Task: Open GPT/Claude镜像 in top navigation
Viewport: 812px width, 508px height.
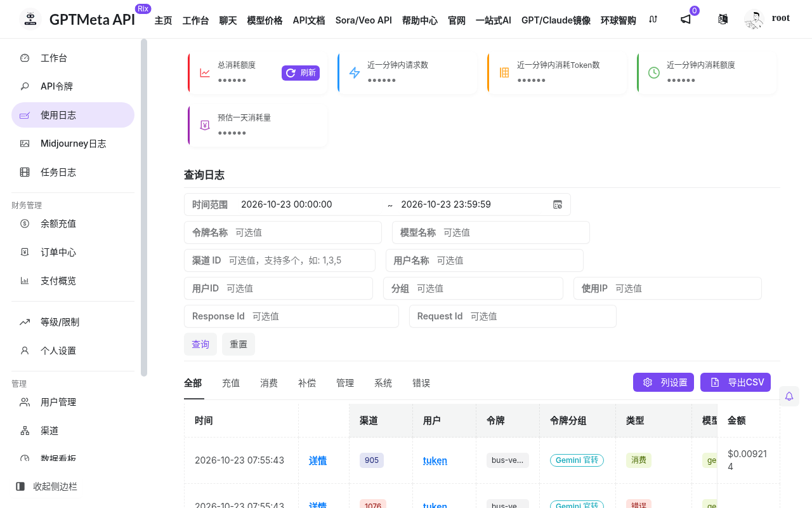Action: pyautogui.click(x=556, y=20)
